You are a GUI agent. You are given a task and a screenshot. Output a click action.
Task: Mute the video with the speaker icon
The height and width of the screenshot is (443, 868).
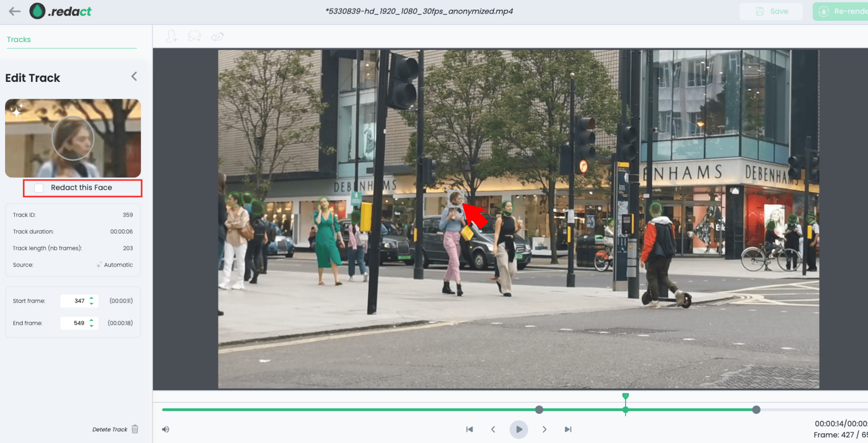tap(166, 429)
